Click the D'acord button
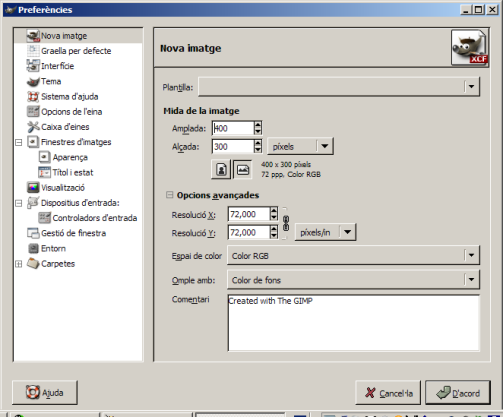 tap(458, 393)
